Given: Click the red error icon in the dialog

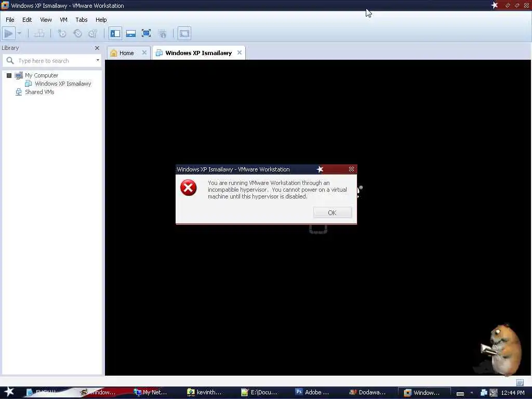Looking at the screenshot, I should (188, 188).
